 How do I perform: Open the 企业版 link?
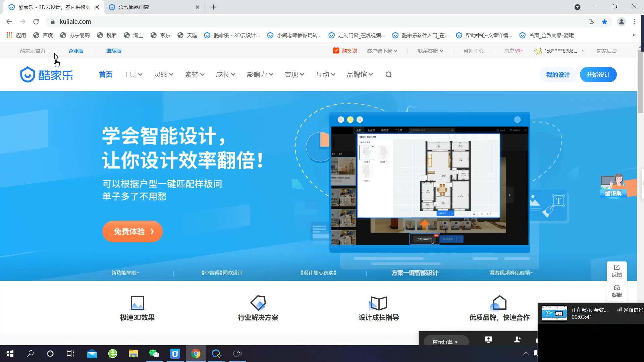coord(76,51)
